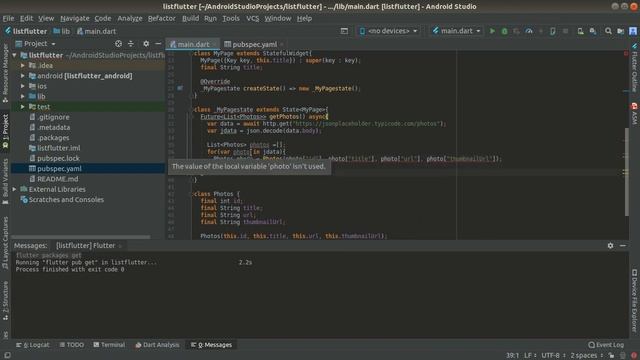Expand the test folder
Screen dimensions: 640x360
pos(23,107)
